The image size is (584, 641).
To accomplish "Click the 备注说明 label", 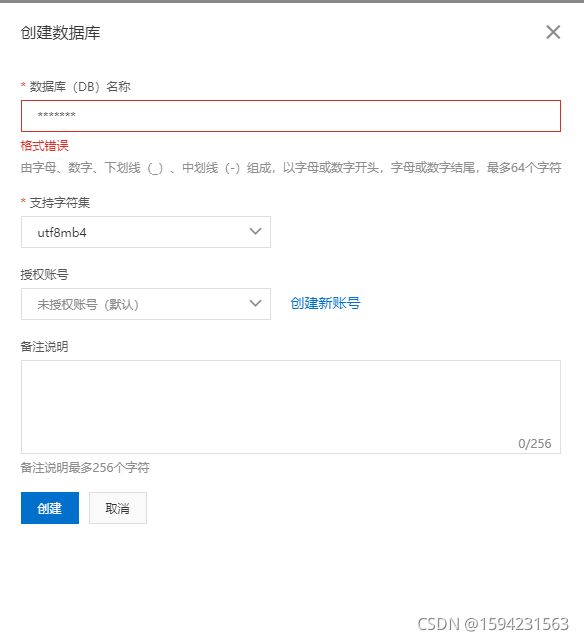I will (x=45, y=347).
